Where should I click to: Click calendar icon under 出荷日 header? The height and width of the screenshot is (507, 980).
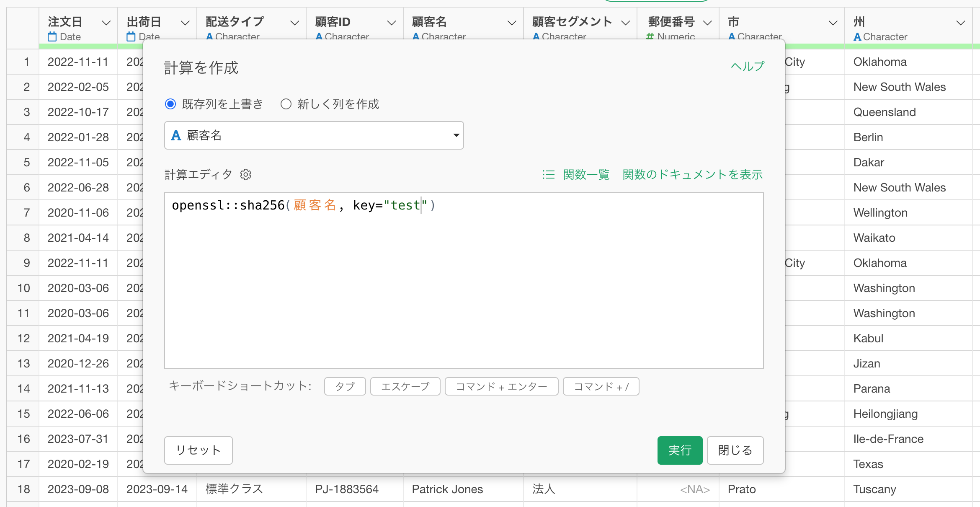tap(131, 37)
